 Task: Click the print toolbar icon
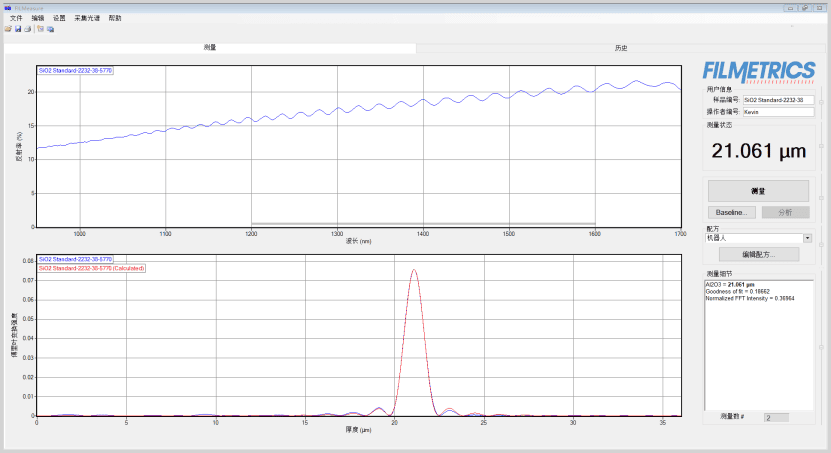coord(28,29)
